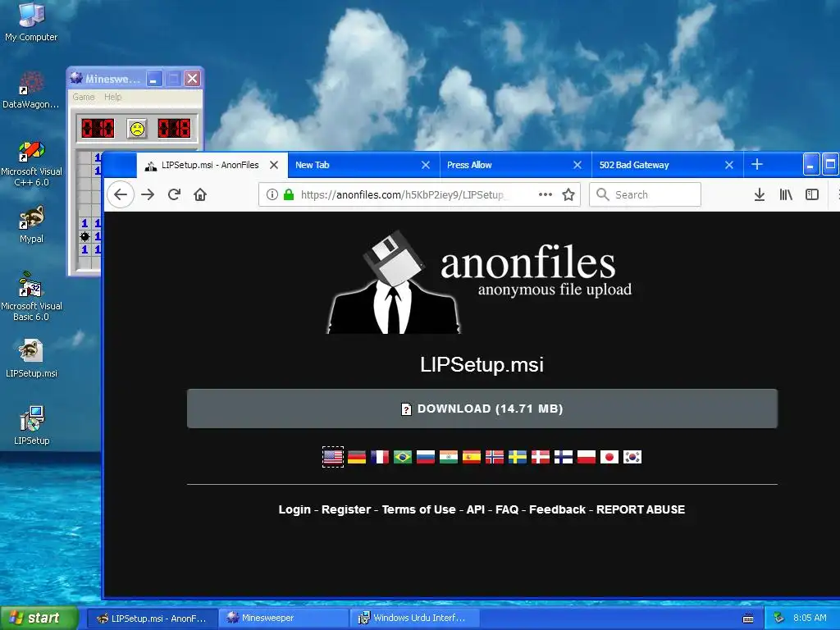Open My Computer desktop icon

click(x=31, y=22)
